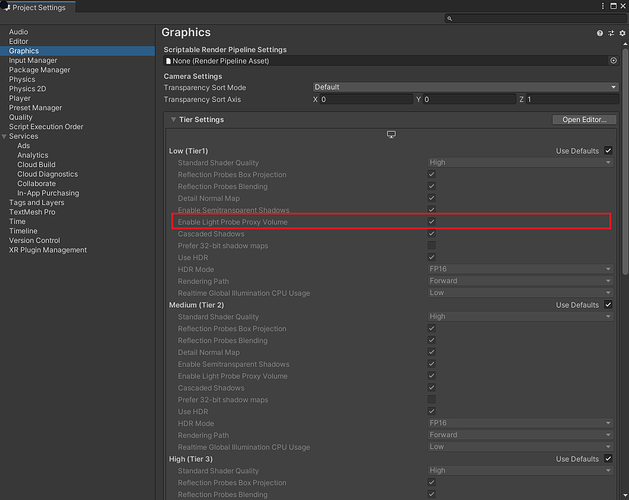Toggle Use Defaults for Medium (Tier 2)

(608, 305)
